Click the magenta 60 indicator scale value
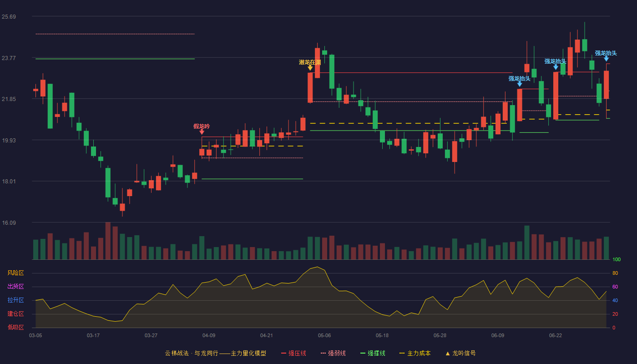 [x=615, y=287]
